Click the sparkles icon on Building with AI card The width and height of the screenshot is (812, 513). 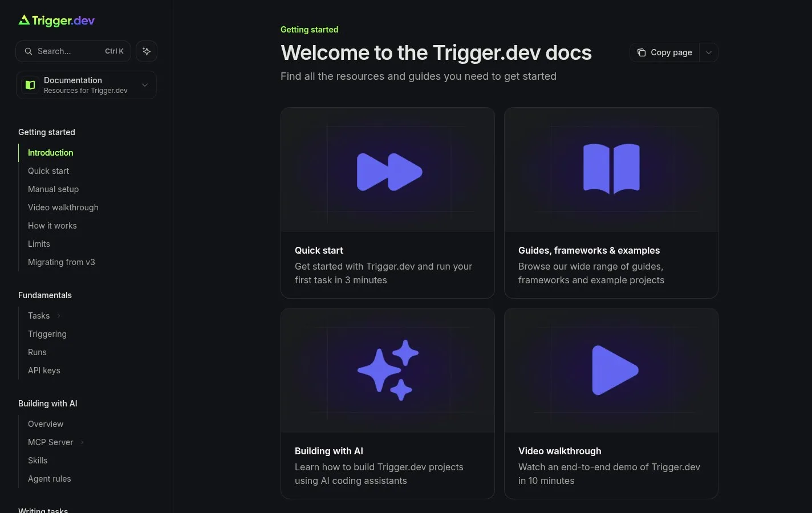coord(388,370)
